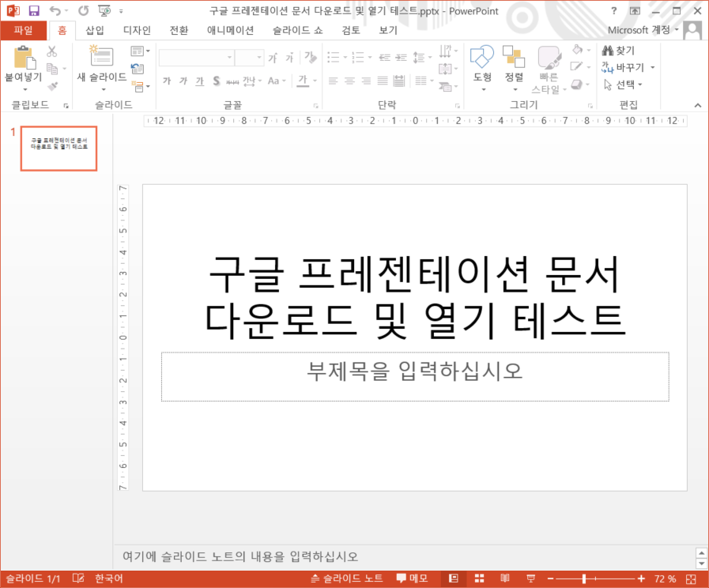This screenshot has height=588, width=709.
Task: Open the File (파일) tab
Action: point(23,30)
